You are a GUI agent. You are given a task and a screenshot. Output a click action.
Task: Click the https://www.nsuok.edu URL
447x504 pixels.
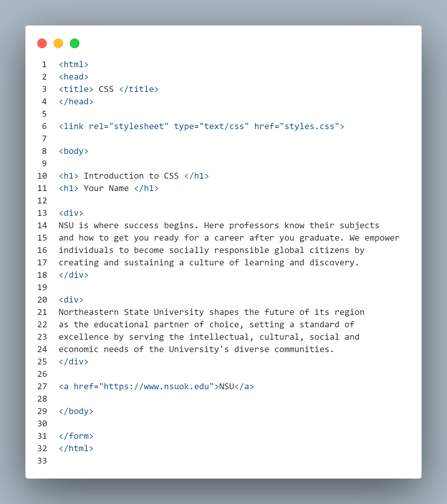click(156, 387)
